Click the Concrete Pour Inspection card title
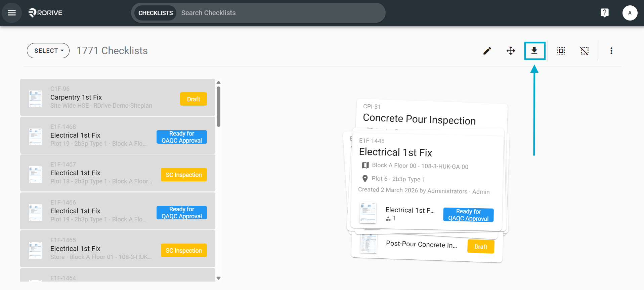The image size is (644, 290). (419, 119)
